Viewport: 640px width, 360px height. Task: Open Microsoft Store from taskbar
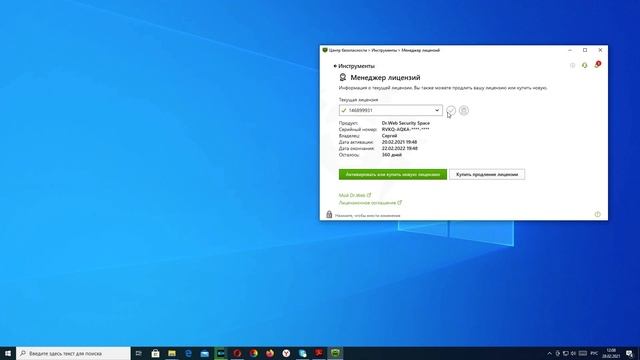[x=156, y=353]
